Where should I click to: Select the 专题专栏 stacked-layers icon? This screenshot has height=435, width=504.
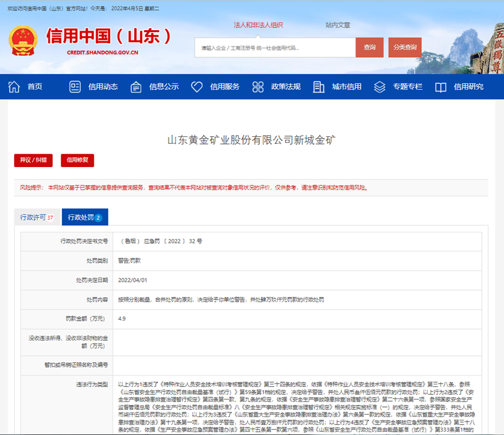point(380,87)
